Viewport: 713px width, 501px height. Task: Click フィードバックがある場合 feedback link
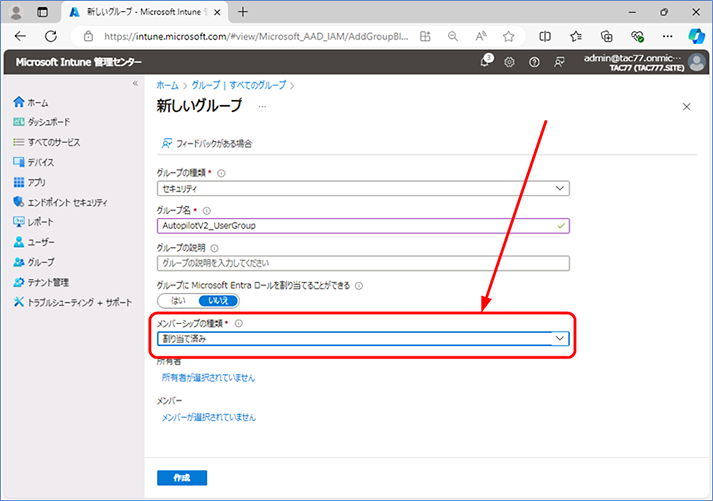pos(207,144)
